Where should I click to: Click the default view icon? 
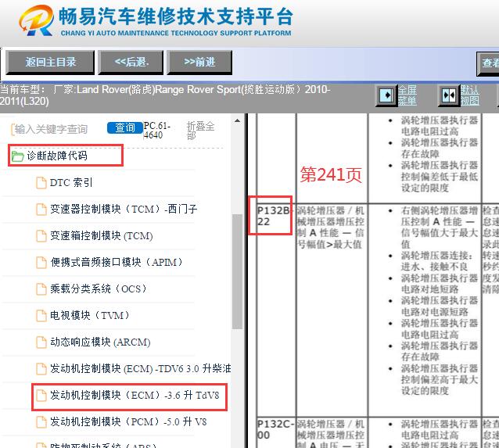449,95
